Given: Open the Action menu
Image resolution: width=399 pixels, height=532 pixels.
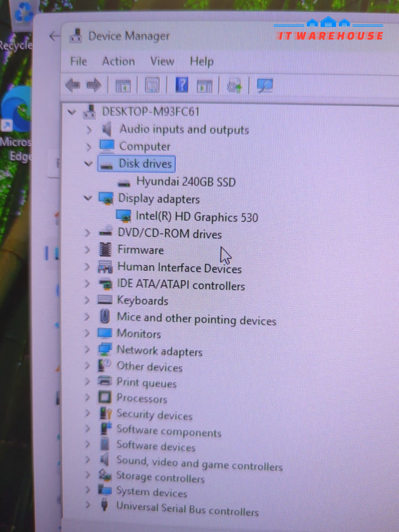Looking at the screenshot, I should (119, 61).
